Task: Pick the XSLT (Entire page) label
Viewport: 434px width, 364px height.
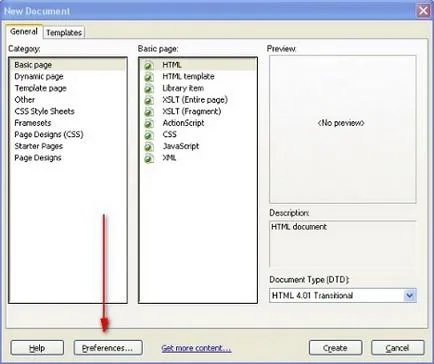Action: tap(195, 100)
